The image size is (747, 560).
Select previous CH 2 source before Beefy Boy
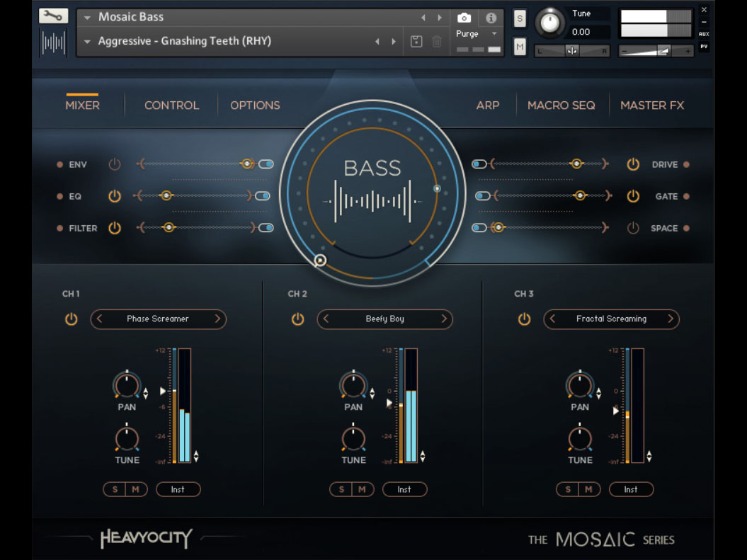[326, 319]
